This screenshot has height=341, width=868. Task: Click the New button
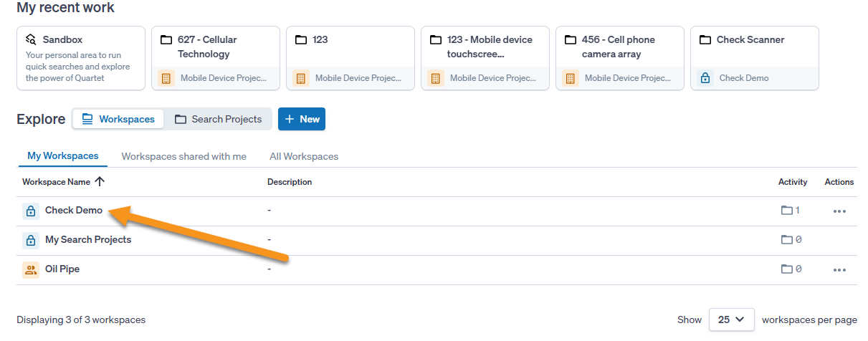click(302, 119)
